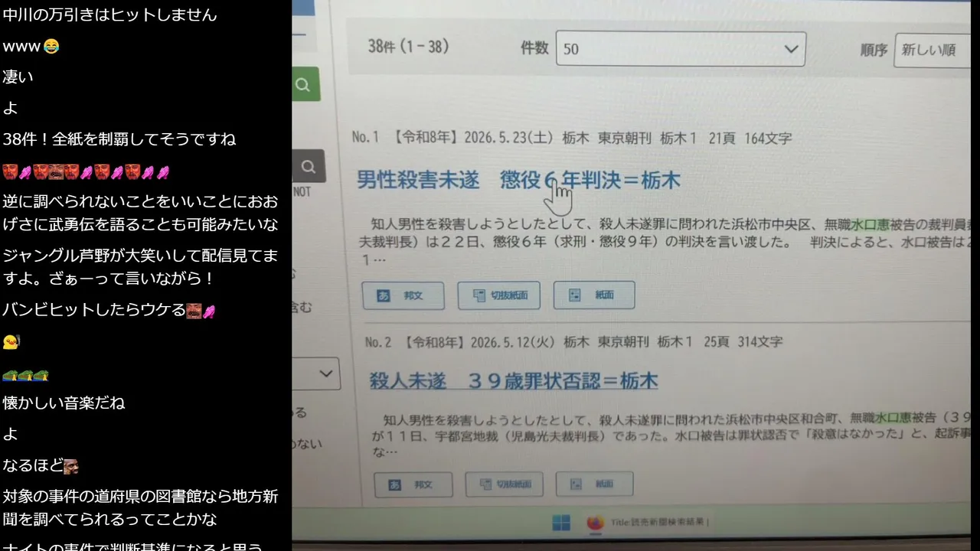Image resolution: width=980 pixels, height=551 pixels.
Task: Click the No.2 2026.5.12(火) metadata line
Action: pyautogui.click(x=573, y=342)
